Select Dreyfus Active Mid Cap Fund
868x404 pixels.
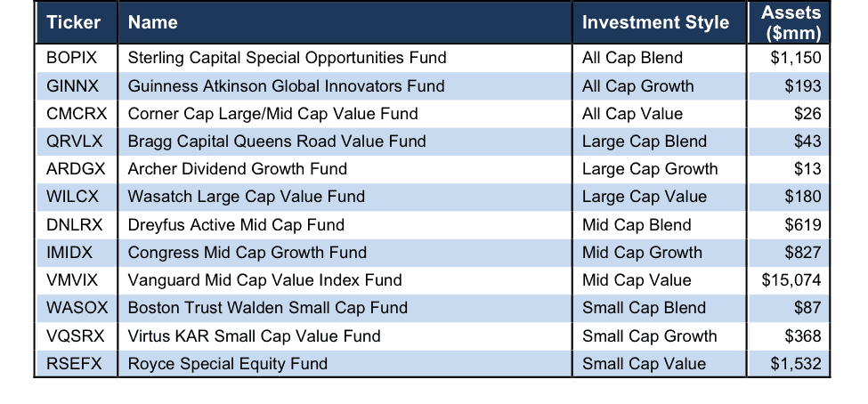coord(236,224)
